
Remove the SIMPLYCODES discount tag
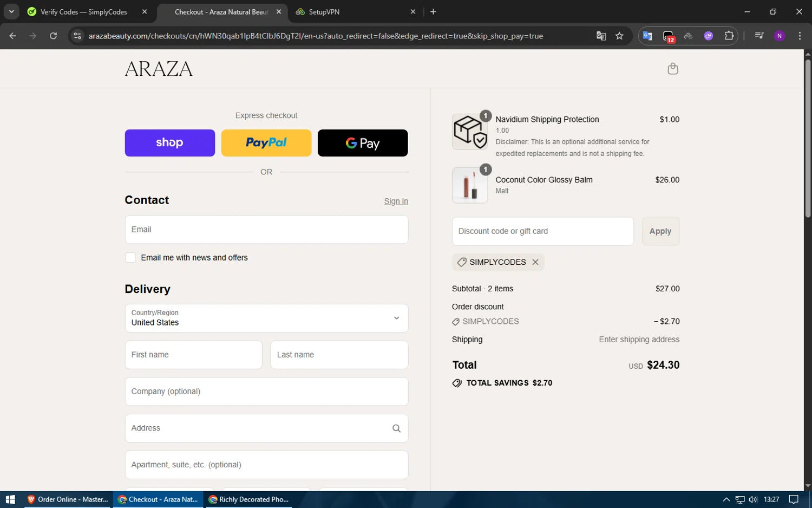tap(535, 262)
